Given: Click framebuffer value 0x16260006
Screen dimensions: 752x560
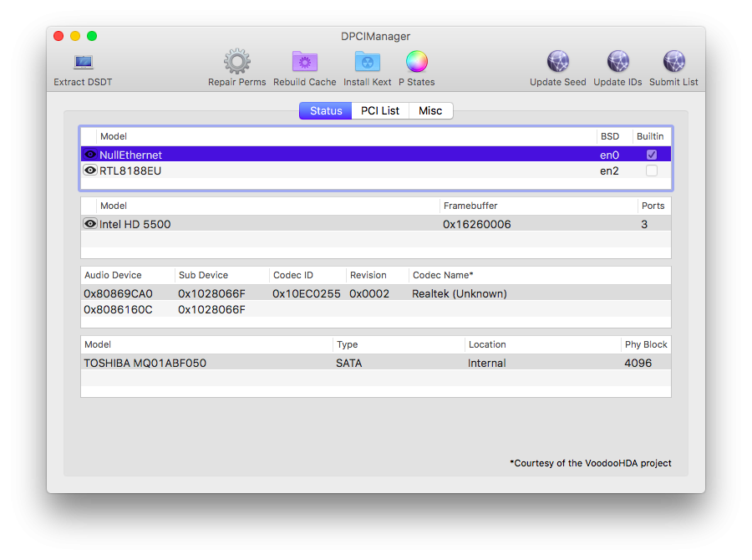Looking at the screenshot, I should (477, 224).
